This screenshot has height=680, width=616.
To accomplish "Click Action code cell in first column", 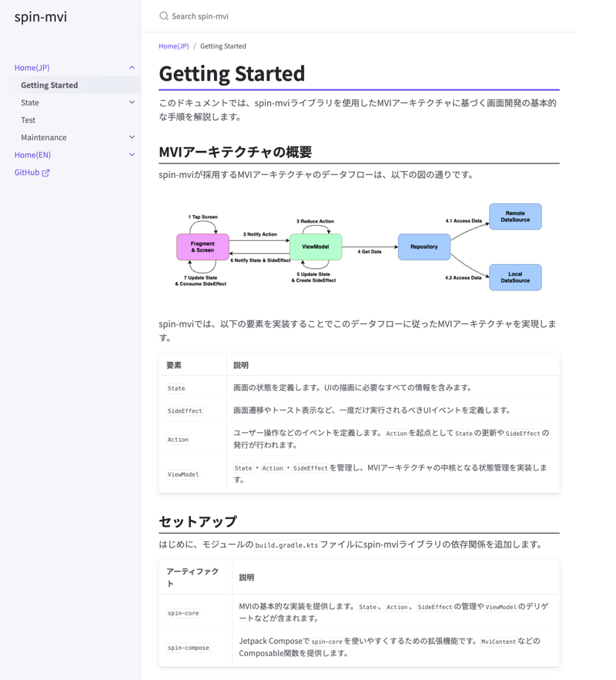I will (178, 439).
